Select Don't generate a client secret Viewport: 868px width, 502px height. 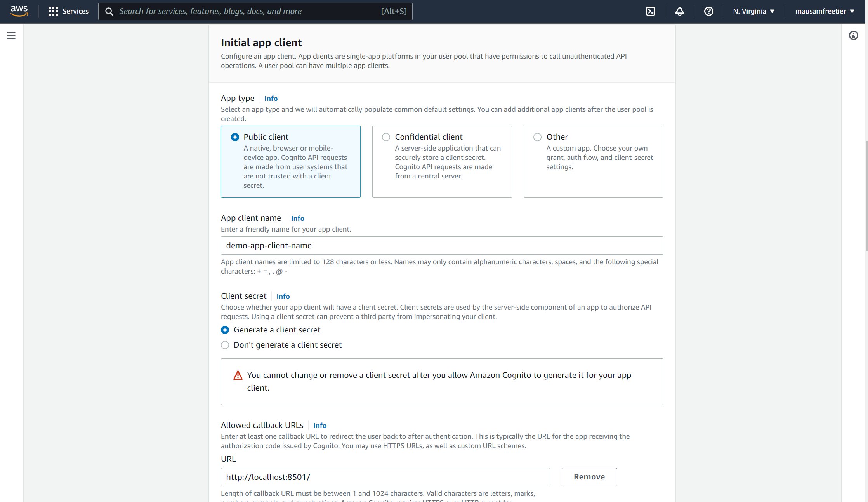tap(225, 345)
